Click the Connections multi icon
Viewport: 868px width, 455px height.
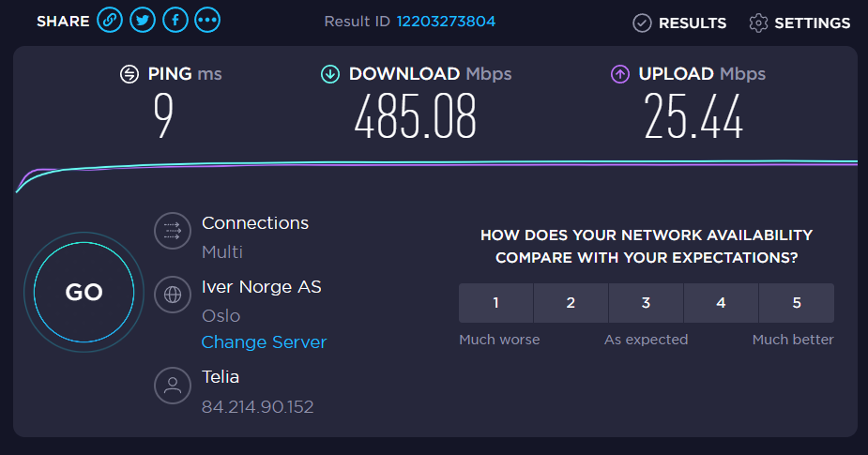(x=172, y=231)
